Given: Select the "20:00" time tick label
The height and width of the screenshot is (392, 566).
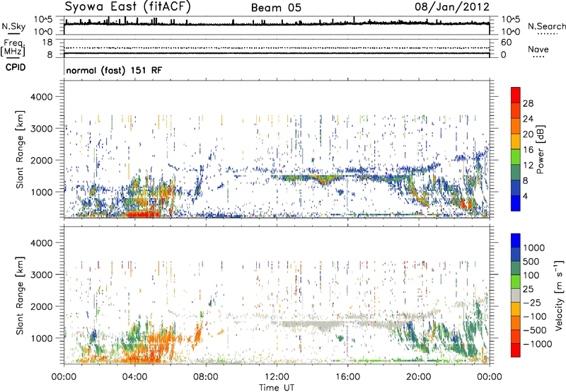Looking at the screenshot, I should click(418, 377).
